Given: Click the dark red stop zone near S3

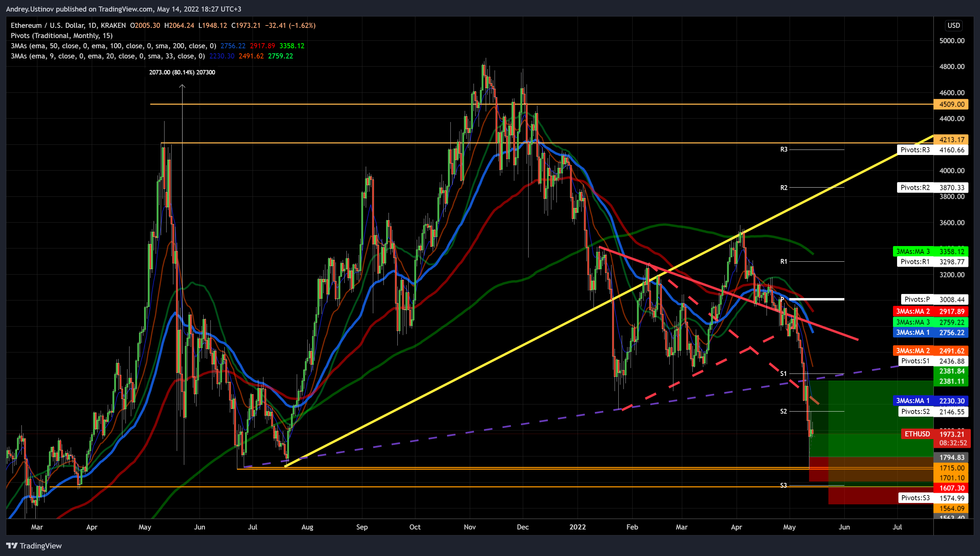Looking at the screenshot, I should [x=880, y=495].
